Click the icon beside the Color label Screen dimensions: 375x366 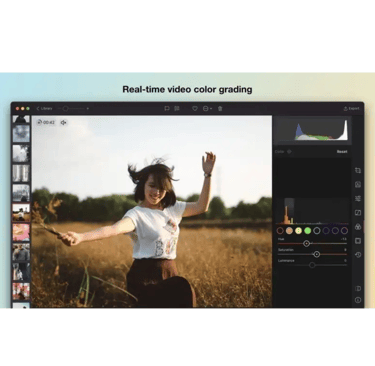[289, 152]
